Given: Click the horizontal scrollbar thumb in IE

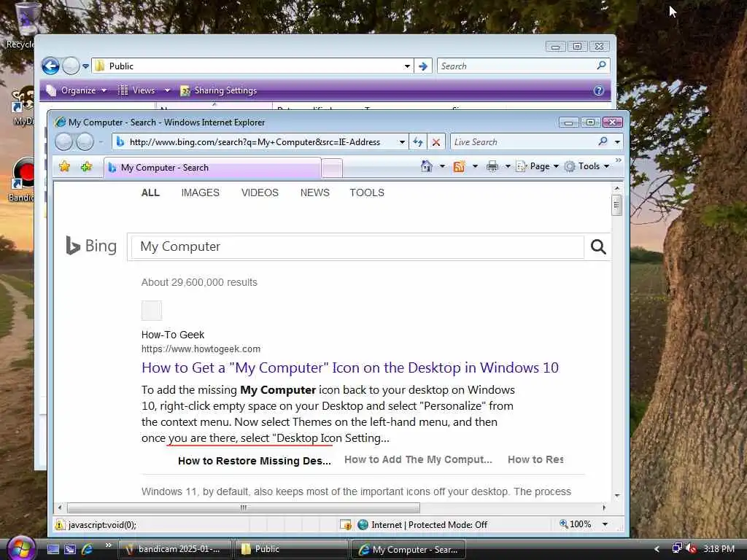Looking at the screenshot, I should pos(244,507).
